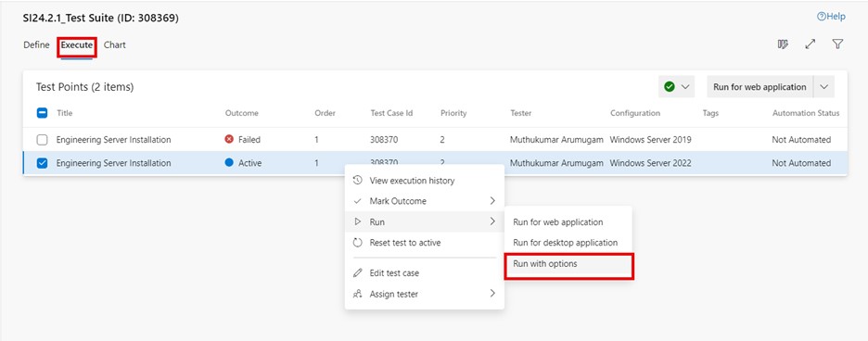The image size is (868, 341).
Task: Sort by the Order column header
Action: click(x=325, y=113)
